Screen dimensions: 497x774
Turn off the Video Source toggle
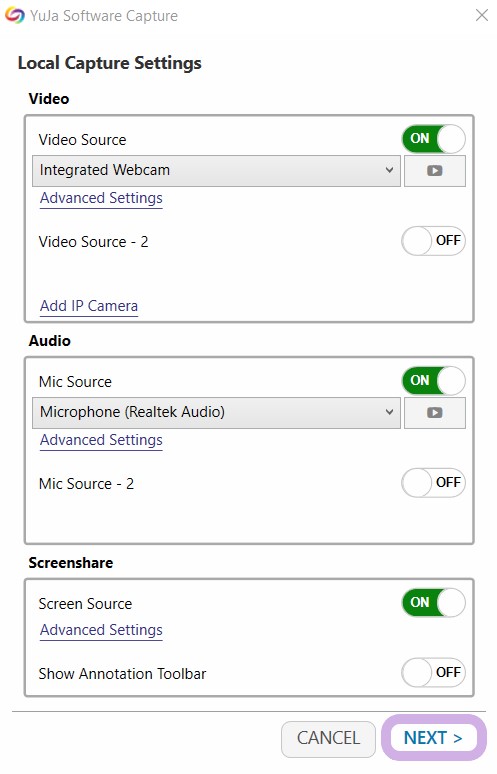[433, 139]
